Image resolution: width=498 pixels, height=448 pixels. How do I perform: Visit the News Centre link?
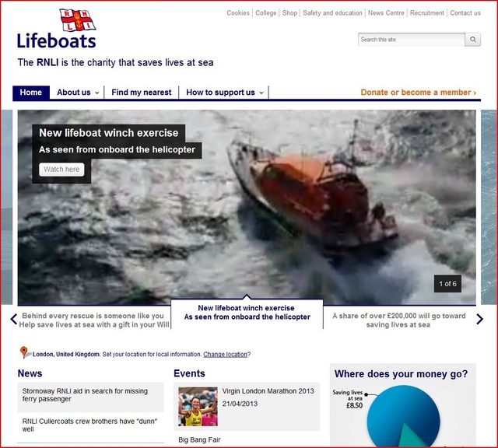click(386, 13)
